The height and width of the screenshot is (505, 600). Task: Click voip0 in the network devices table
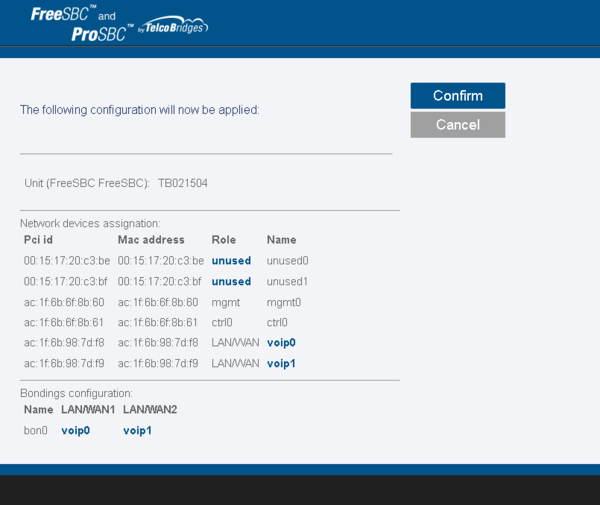281,343
